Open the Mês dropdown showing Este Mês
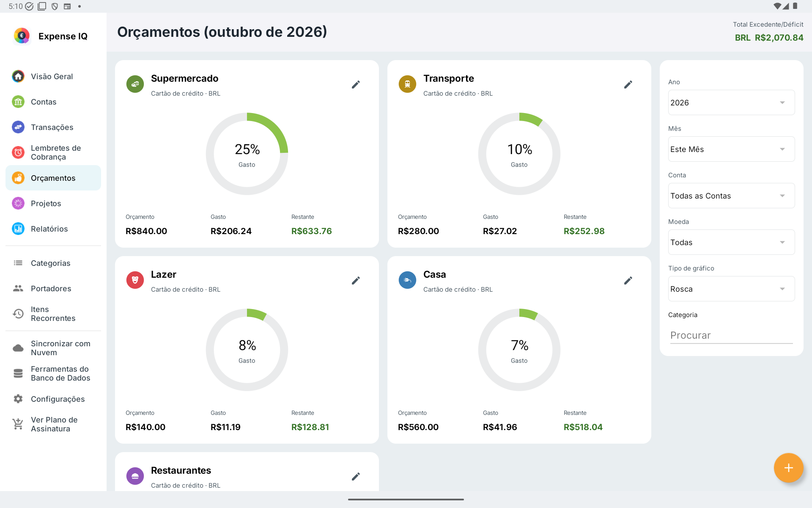Screen dimensions: 812x508 [731, 149]
